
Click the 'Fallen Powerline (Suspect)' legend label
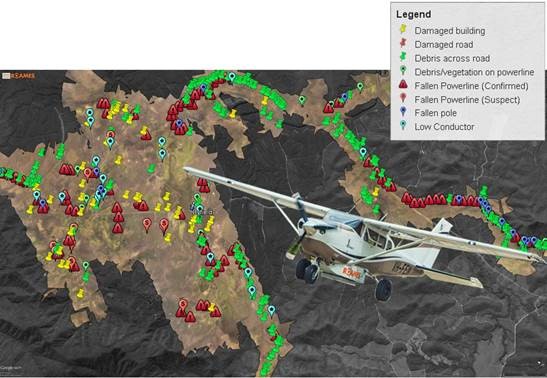(467, 100)
